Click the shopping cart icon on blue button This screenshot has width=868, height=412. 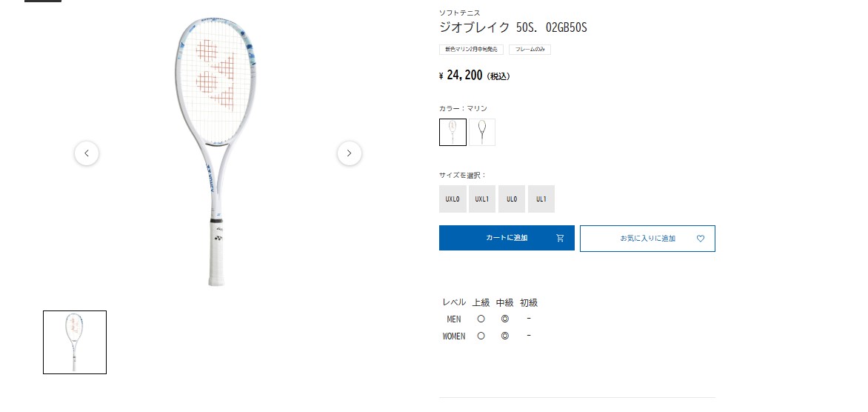click(560, 238)
